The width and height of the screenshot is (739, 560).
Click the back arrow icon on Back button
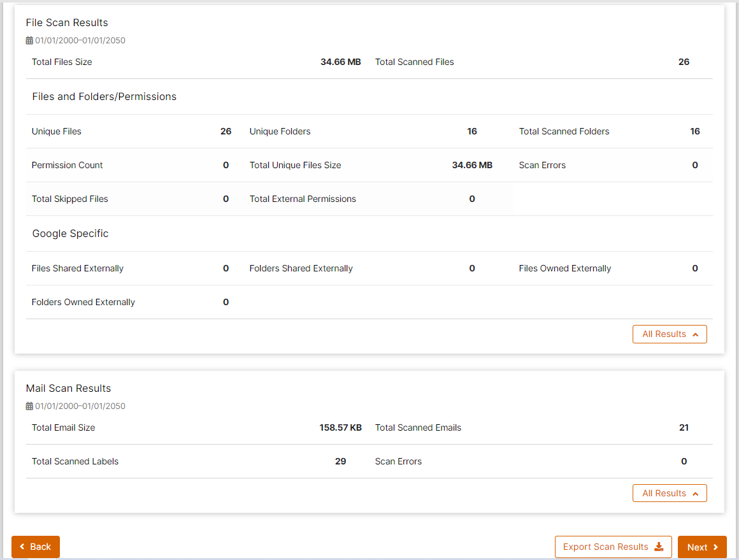(23, 547)
